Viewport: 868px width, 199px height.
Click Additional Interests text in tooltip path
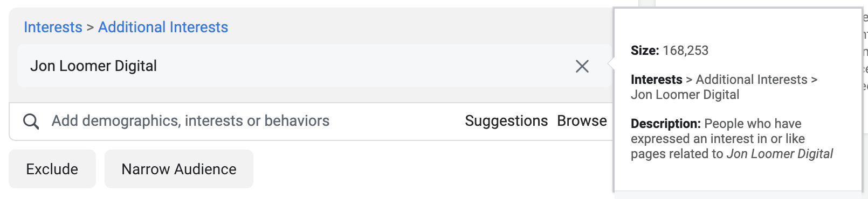[752, 80]
